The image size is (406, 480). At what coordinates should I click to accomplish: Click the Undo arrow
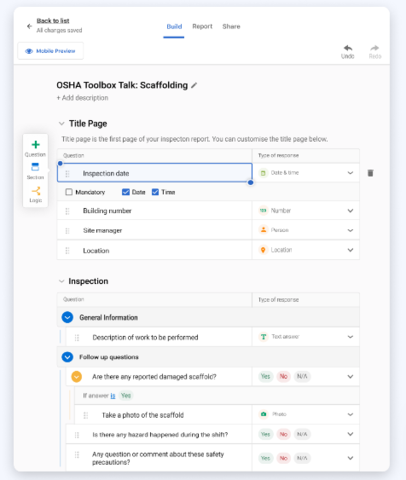pos(348,48)
